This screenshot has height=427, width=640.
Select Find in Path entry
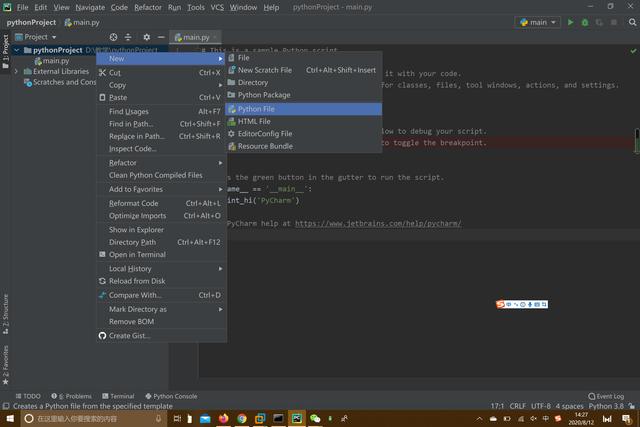(x=161, y=124)
